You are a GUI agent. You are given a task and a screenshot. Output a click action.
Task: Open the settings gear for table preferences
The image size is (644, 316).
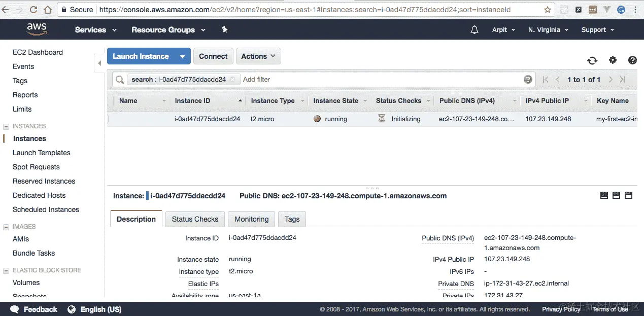[613, 60]
